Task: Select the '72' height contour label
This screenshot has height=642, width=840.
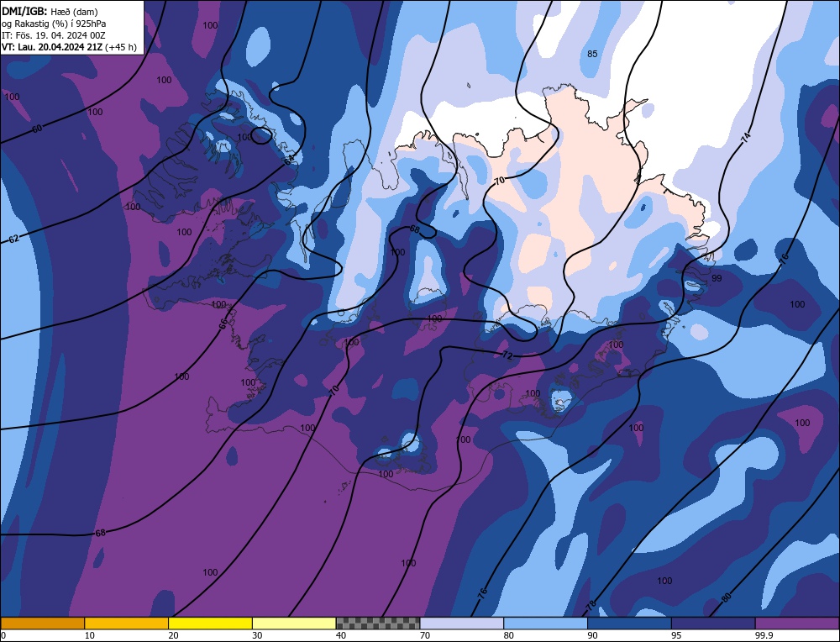Action: pos(507,355)
